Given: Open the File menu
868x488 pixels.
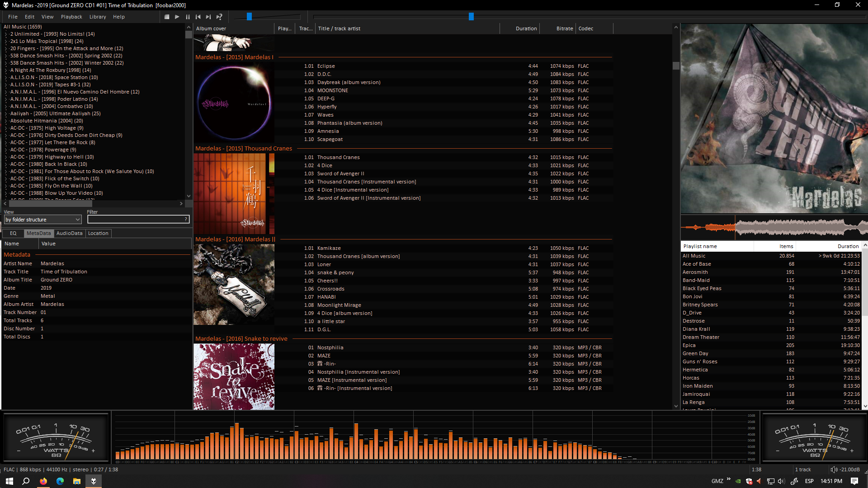Looking at the screenshot, I should click(x=13, y=17).
